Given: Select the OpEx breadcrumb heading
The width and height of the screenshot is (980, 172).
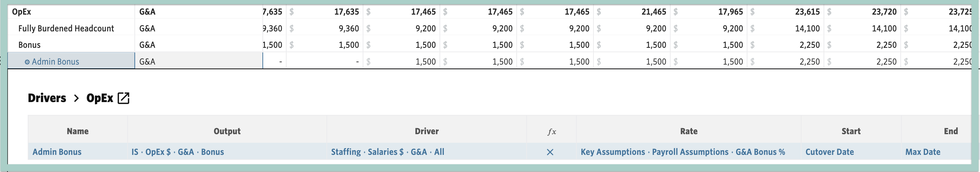Looking at the screenshot, I should click(100, 98).
